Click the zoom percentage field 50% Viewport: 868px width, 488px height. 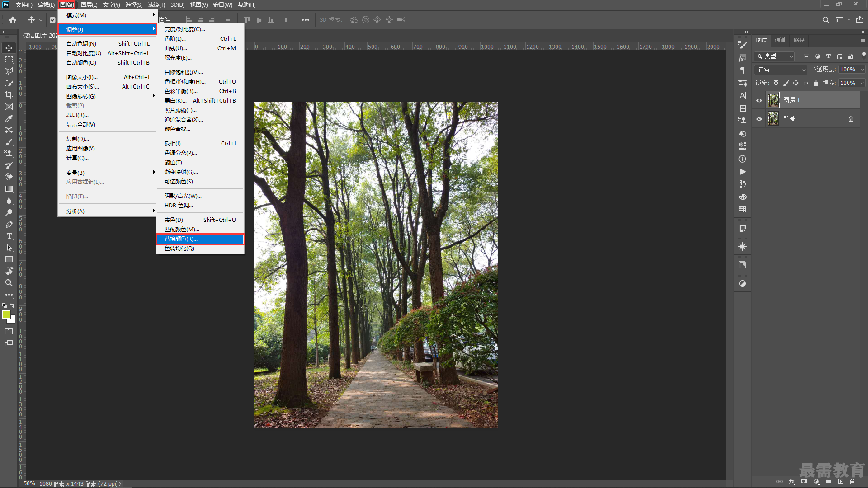[29, 483]
